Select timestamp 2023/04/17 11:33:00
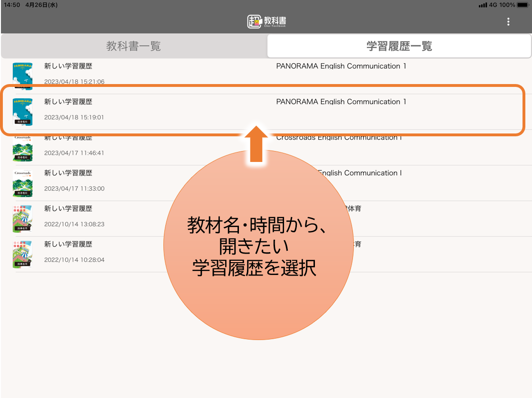The height and width of the screenshot is (398, 532). [74, 188]
